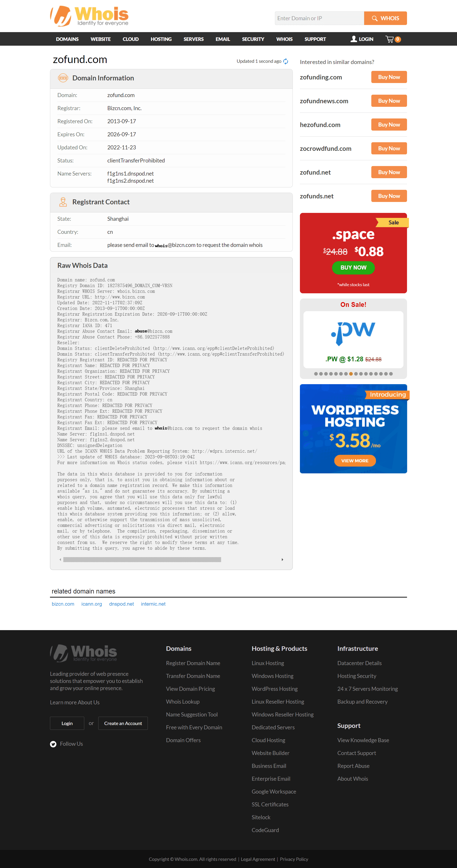Image resolution: width=457 pixels, height=868 pixels.
Task: Click the Twitter Follow Us icon
Action: 53,744
